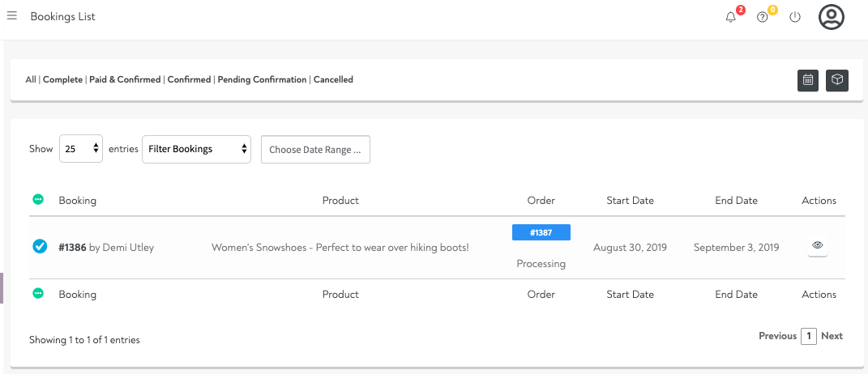
Task: Open the notifications bell
Action: click(731, 17)
